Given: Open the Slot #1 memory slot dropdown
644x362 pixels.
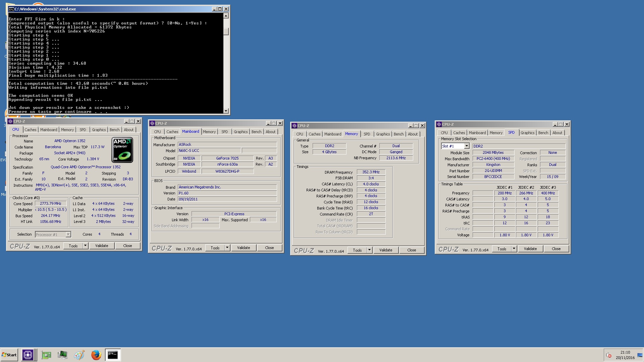Looking at the screenshot, I should (x=467, y=146).
